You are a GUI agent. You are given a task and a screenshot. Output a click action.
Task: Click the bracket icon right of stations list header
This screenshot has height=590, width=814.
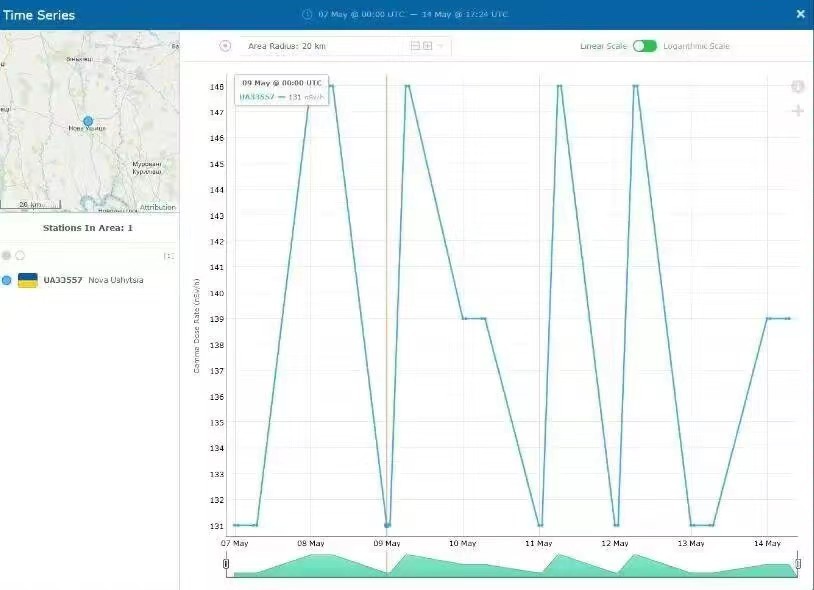168,256
